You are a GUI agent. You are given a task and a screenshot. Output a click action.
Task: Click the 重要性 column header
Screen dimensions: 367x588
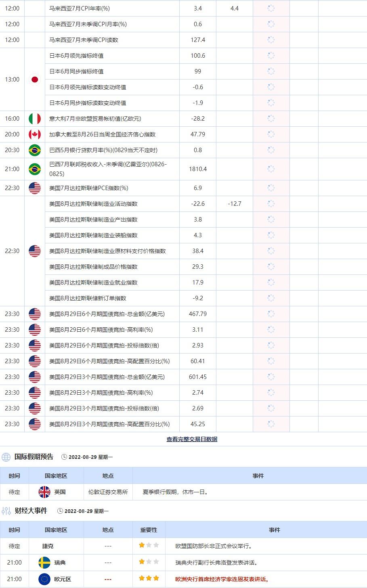pyautogui.click(x=149, y=530)
